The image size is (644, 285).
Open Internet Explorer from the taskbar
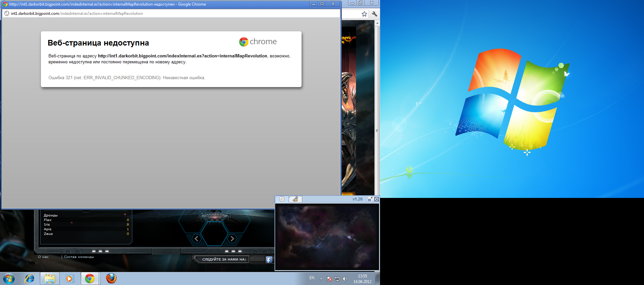[x=30, y=278]
